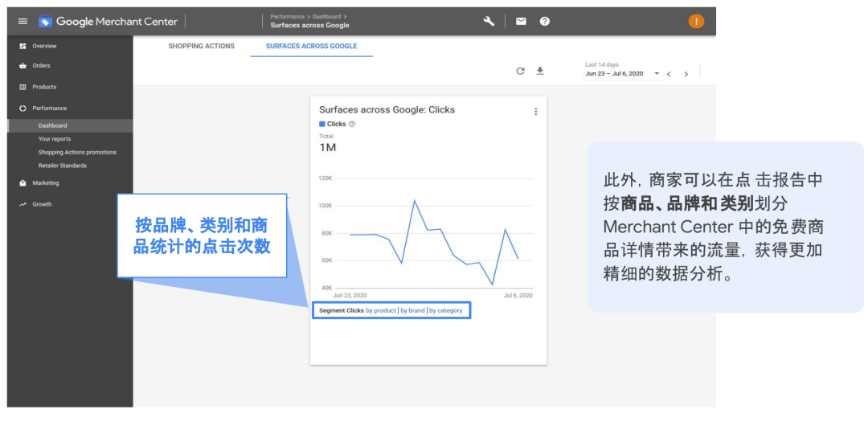Go to previous date range arrow
This screenshot has height=430, width=868.
(669, 74)
